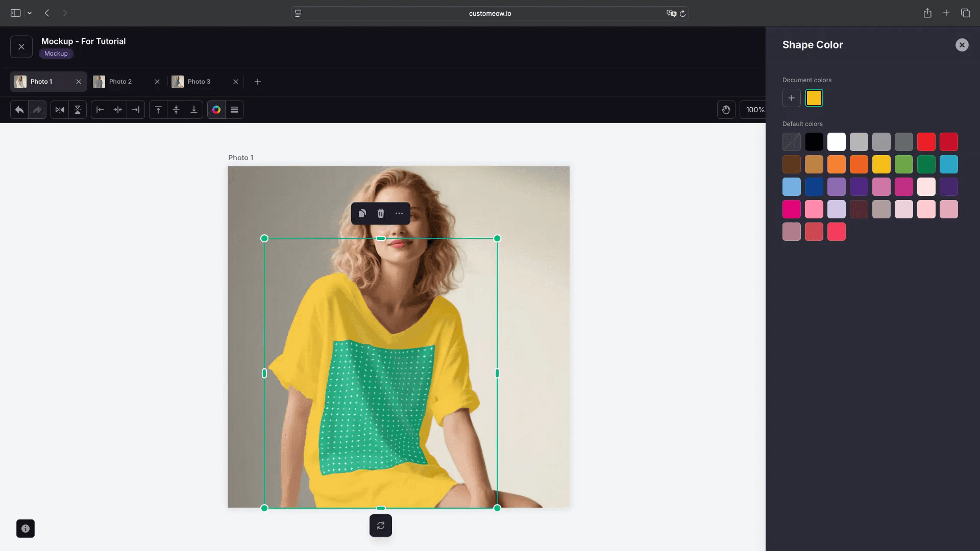Click the undo arrow button
The image size is (980, 551).
tap(19, 110)
